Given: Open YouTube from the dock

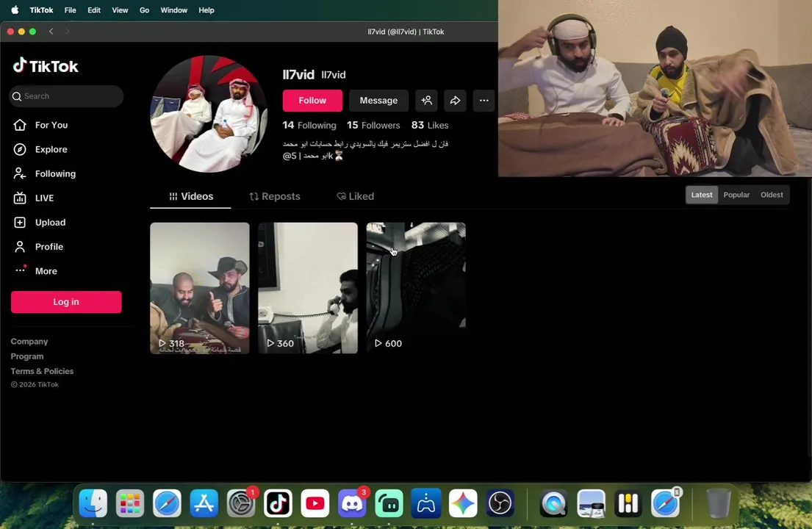Looking at the screenshot, I should pyautogui.click(x=315, y=503).
